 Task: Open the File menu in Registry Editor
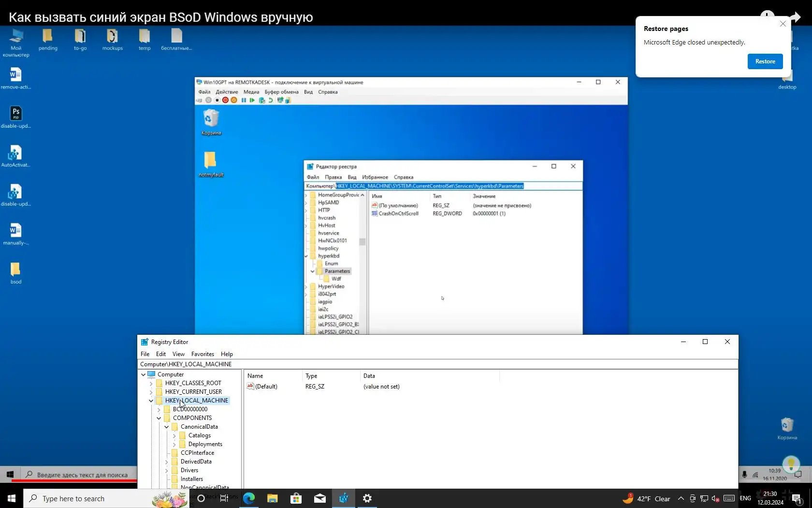[x=145, y=354]
